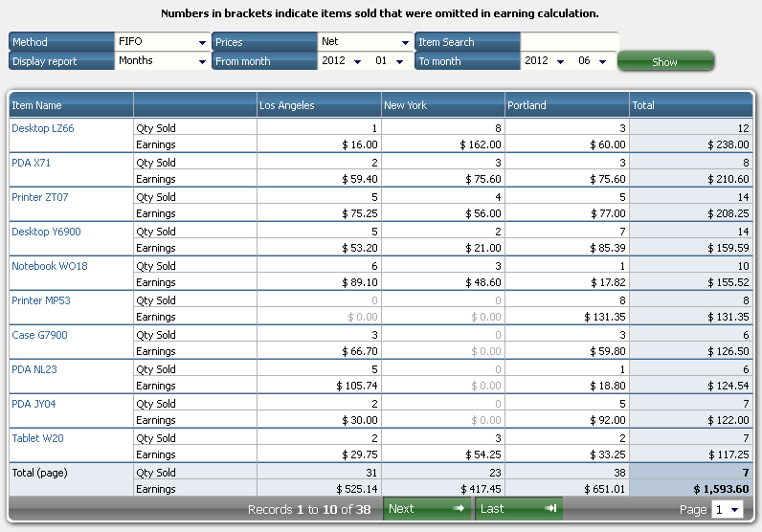Image resolution: width=762 pixels, height=532 pixels.
Task: Open the From month 01 dropdown
Action: (x=389, y=61)
